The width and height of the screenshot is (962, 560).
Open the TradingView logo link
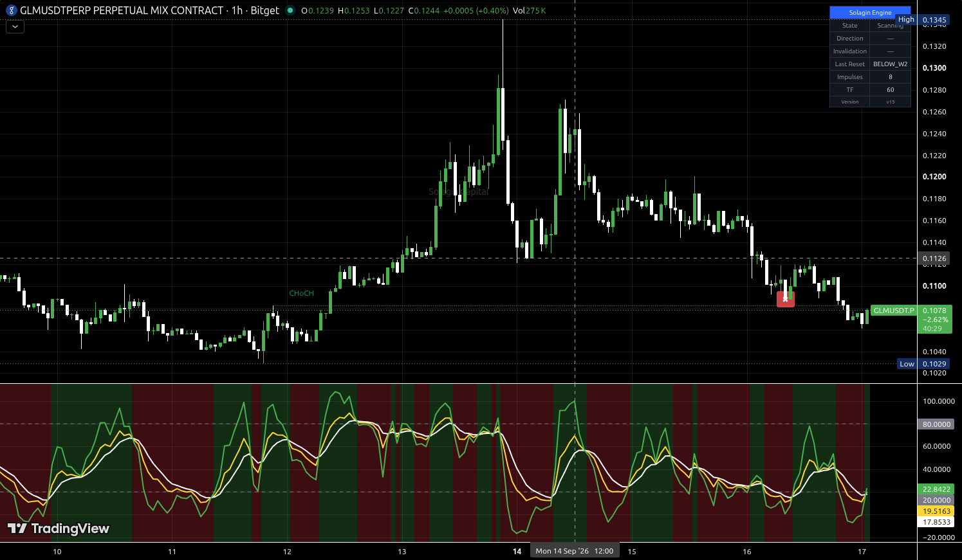tap(58, 528)
